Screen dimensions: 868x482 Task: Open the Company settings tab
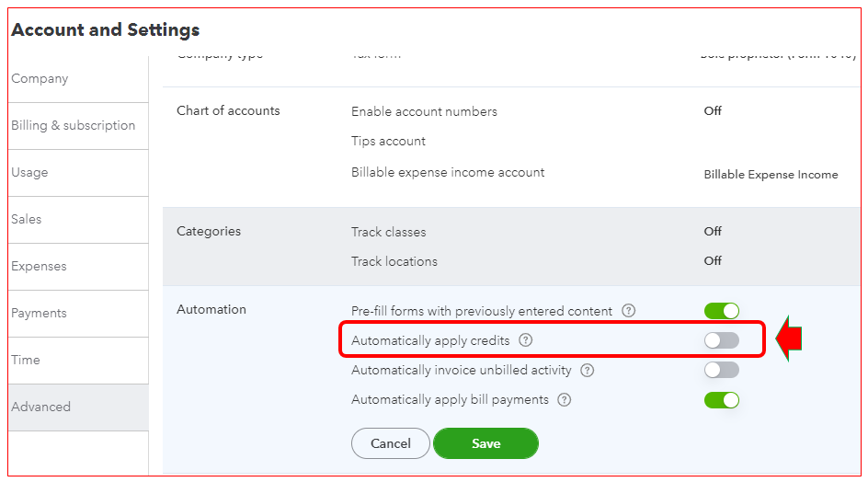[40, 79]
